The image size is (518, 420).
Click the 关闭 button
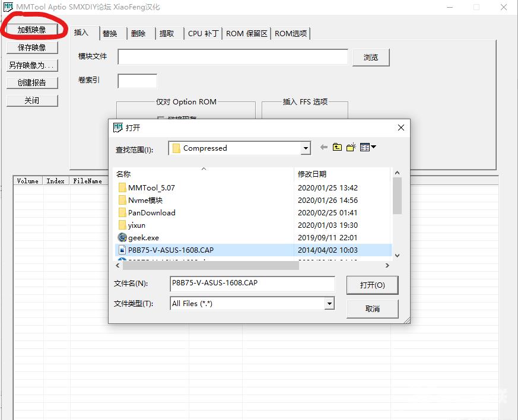[32, 101]
